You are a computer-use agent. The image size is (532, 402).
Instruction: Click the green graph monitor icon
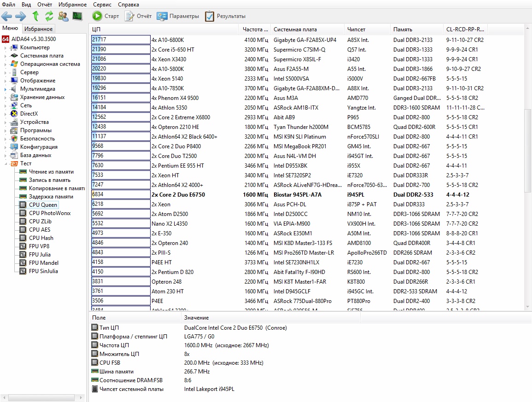(77, 17)
